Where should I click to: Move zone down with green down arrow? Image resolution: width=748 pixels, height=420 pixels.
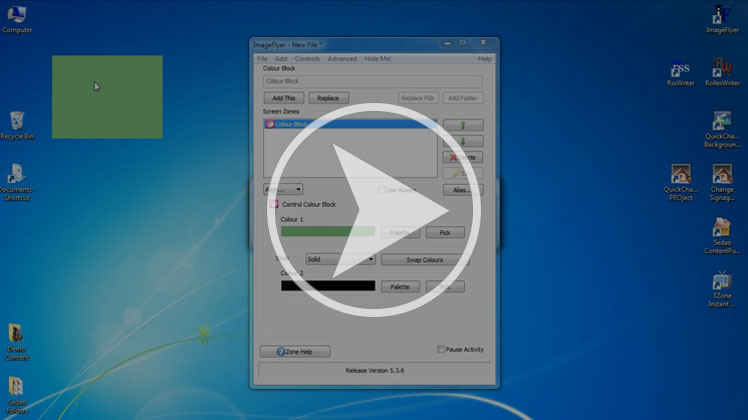tap(463, 141)
